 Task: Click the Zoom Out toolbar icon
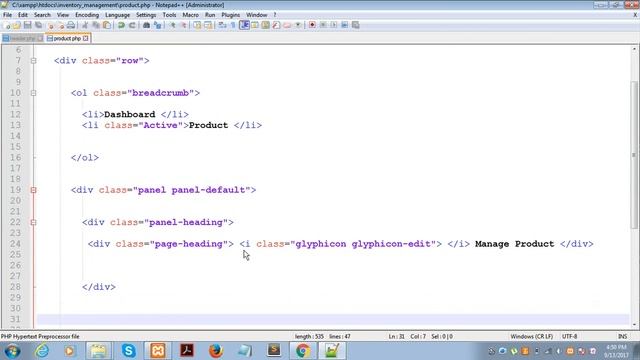click(x=184, y=25)
